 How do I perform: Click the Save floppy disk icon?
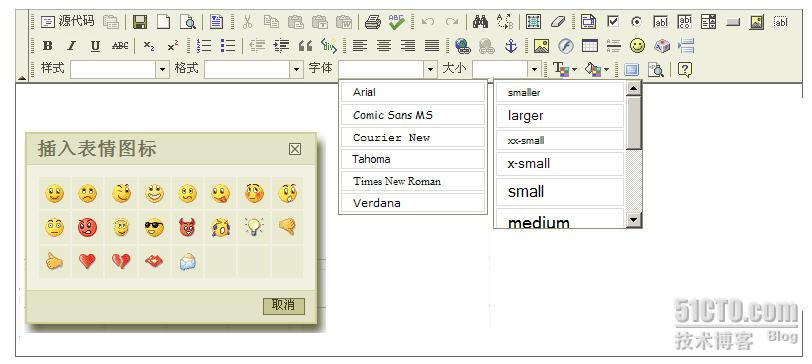140,22
